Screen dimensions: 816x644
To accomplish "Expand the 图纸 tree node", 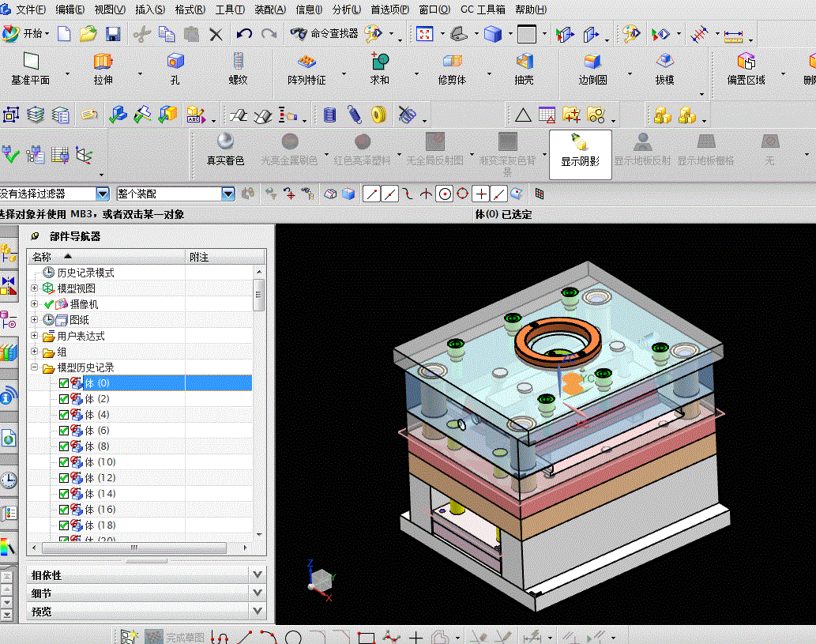I will coord(34,320).
